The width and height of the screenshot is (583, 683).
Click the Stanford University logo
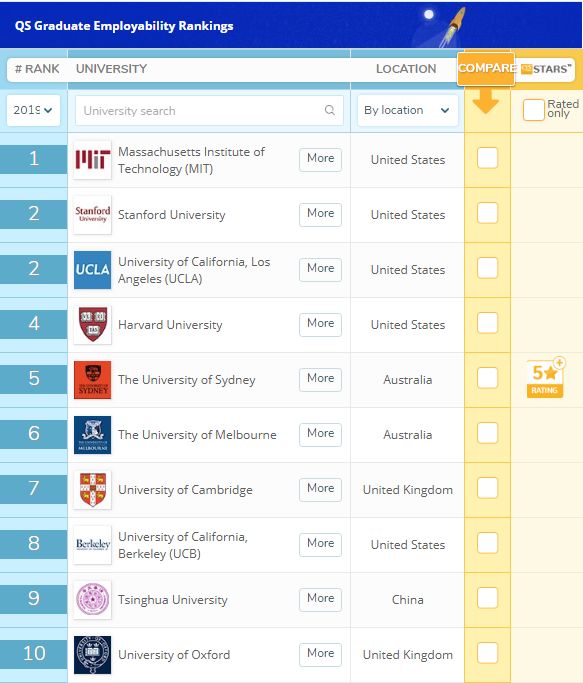pos(92,214)
